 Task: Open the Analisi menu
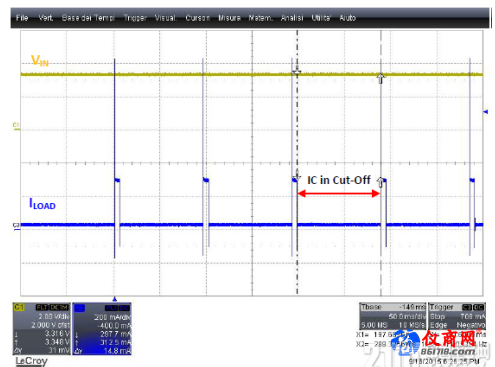(292, 18)
